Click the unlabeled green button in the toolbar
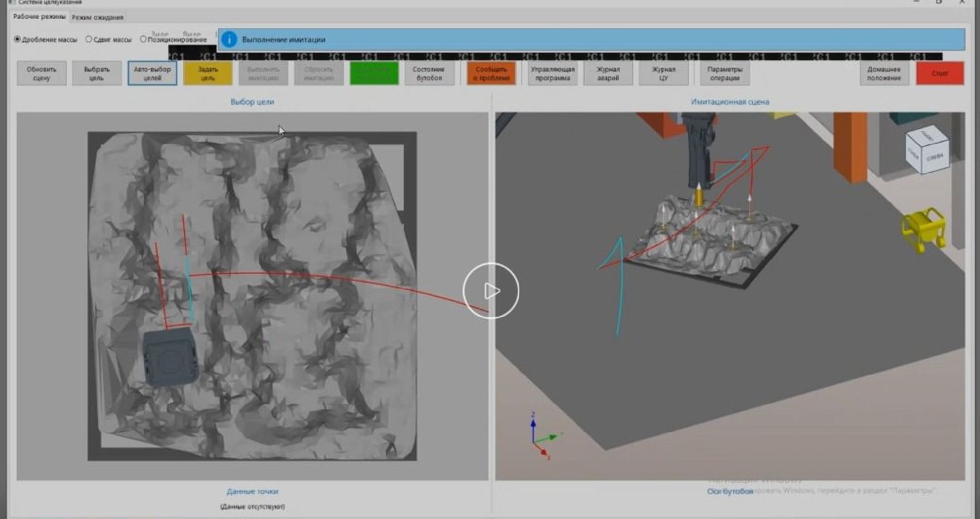The image size is (980, 519). point(374,74)
